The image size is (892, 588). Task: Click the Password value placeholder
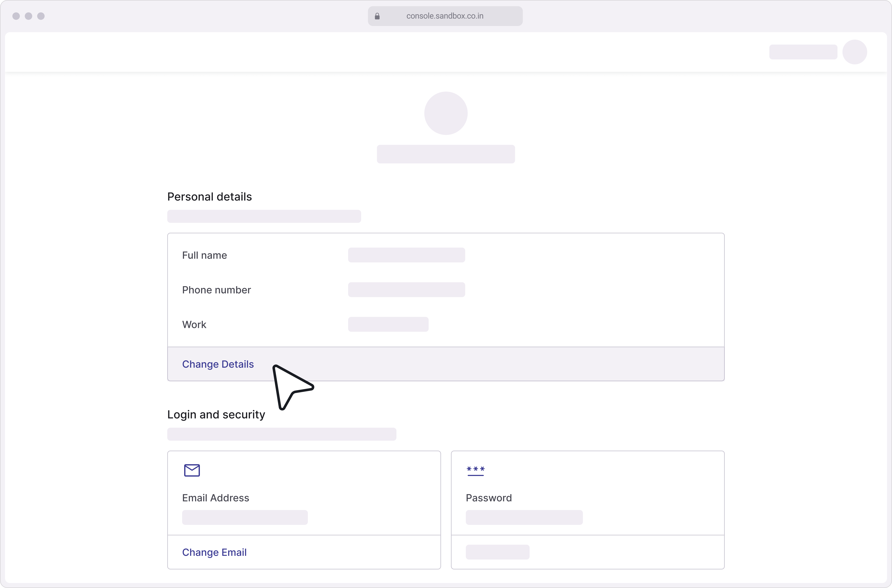(x=524, y=517)
